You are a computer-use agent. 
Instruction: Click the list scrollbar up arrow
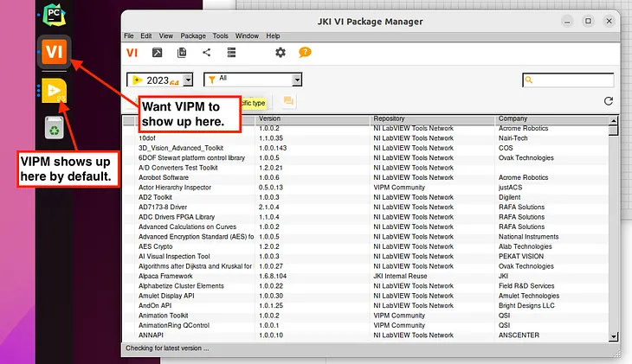[613, 120]
